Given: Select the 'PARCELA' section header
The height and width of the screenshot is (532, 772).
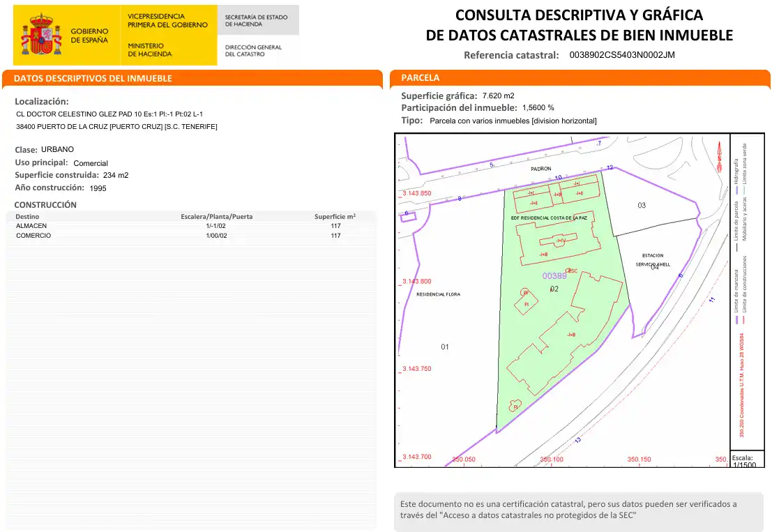Looking at the screenshot, I should [x=421, y=78].
